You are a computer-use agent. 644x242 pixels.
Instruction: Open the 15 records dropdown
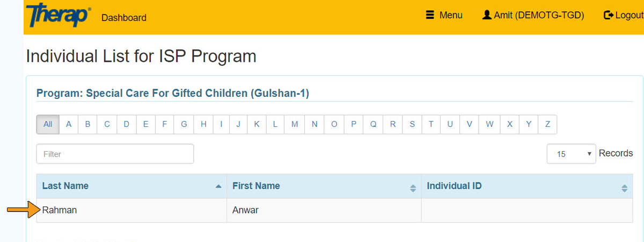(x=571, y=154)
